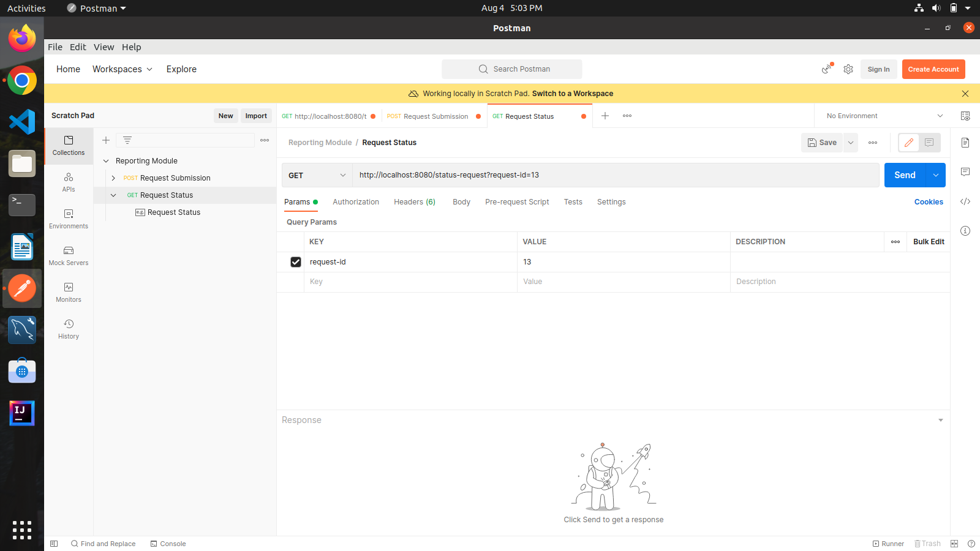980x551 pixels.
Task: Open environment quick look icon
Action: pyautogui.click(x=965, y=116)
